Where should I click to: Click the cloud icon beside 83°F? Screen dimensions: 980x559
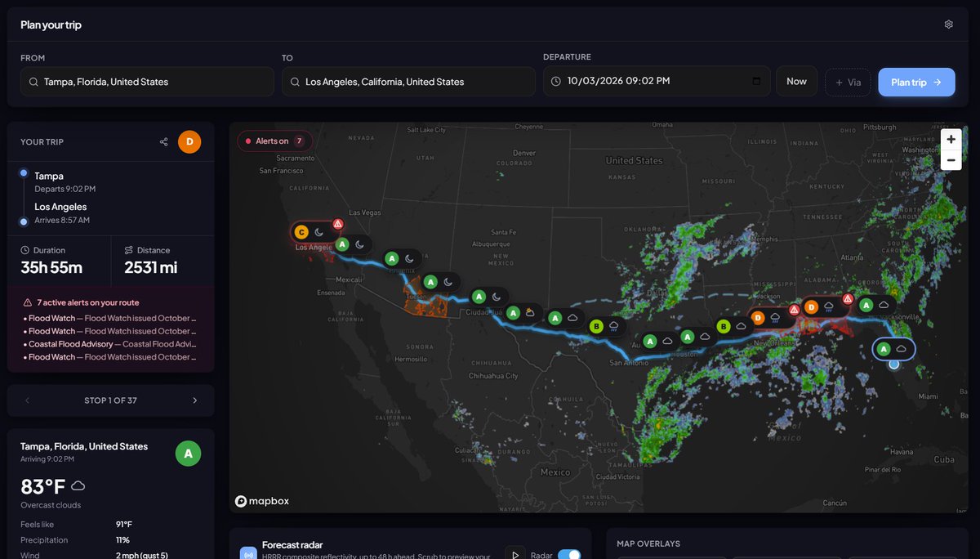(x=78, y=485)
